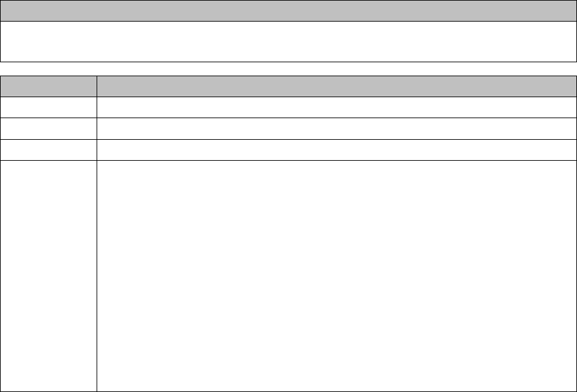Click inside the large empty bottom-right cell
Image resolution: width=577 pixels, height=392 pixels.
pyautogui.click(x=337, y=276)
